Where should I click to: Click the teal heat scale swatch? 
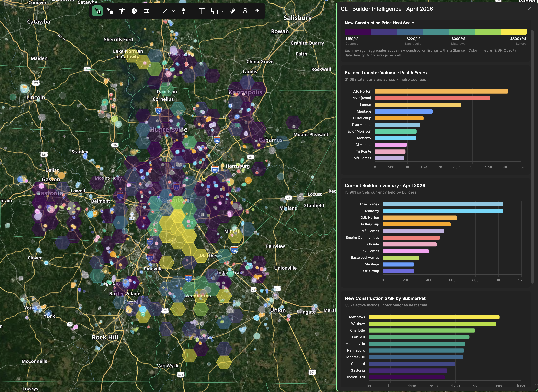[436, 32]
